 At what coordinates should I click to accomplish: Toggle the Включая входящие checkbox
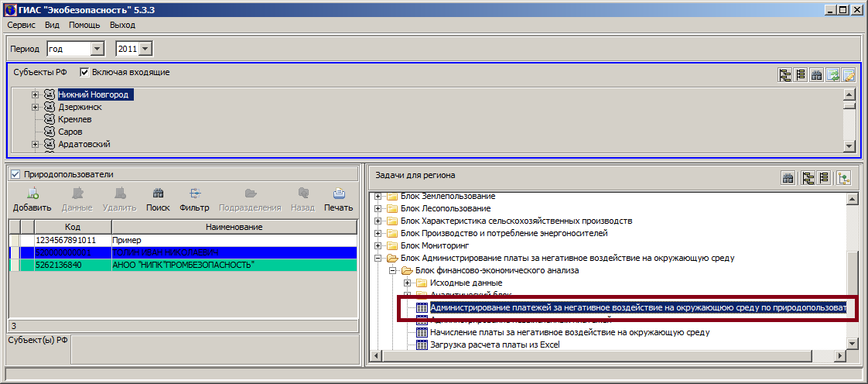[x=85, y=72]
